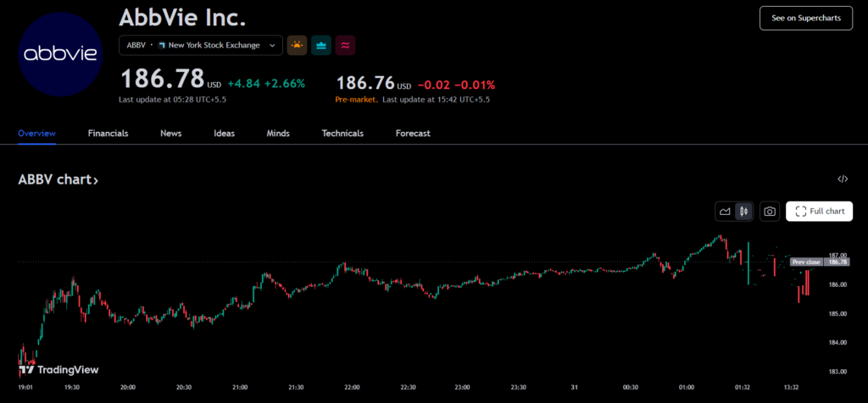Click the teal crown badge icon
Viewport: 868px width, 403px height.
point(321,46)
